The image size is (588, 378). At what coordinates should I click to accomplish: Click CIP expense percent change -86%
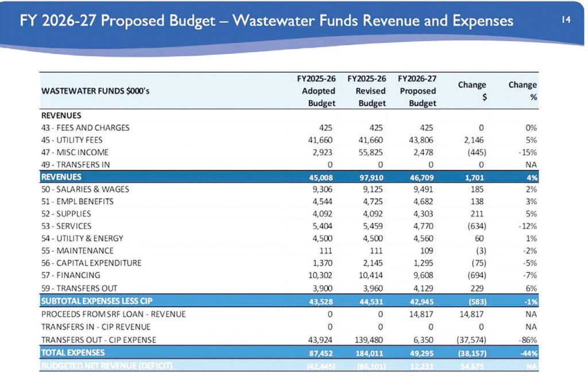tap(528, 340)
